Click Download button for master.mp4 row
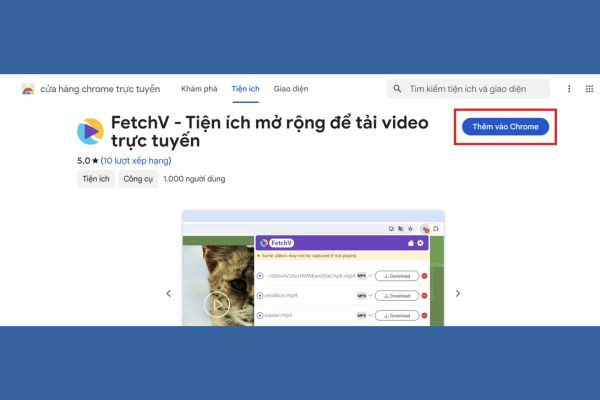 (x=397, y=316)
